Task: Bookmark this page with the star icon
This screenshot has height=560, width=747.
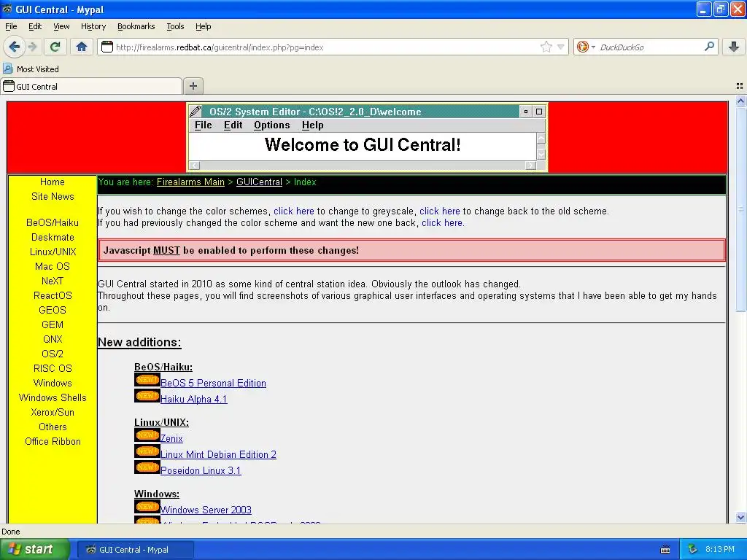Action: (546, 47)
